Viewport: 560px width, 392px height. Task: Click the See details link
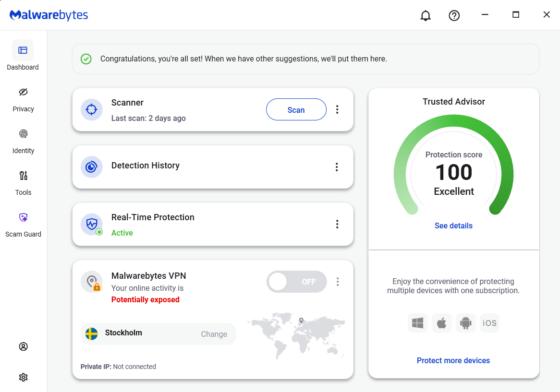[x=453, y=226]
